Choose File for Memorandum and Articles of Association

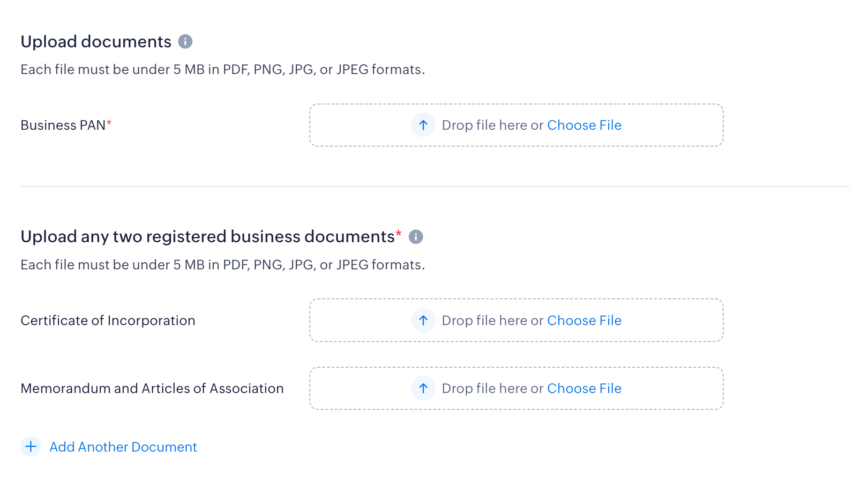(584, 388)
